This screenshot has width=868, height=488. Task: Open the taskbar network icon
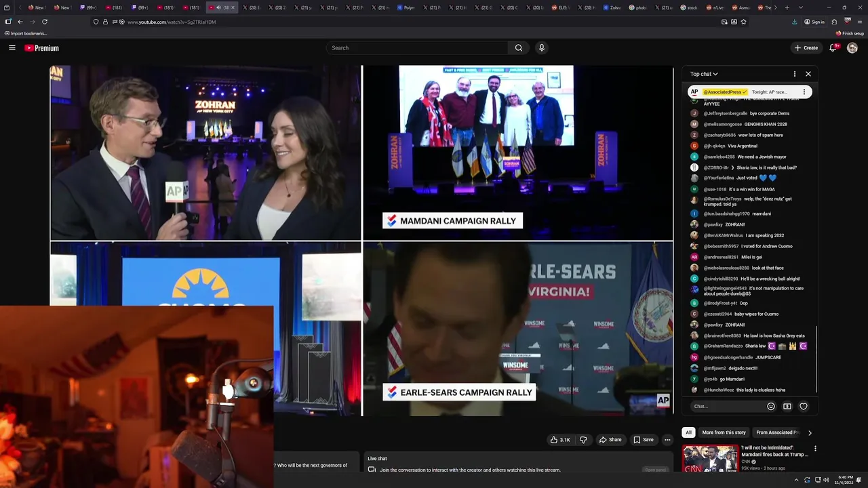816,480
